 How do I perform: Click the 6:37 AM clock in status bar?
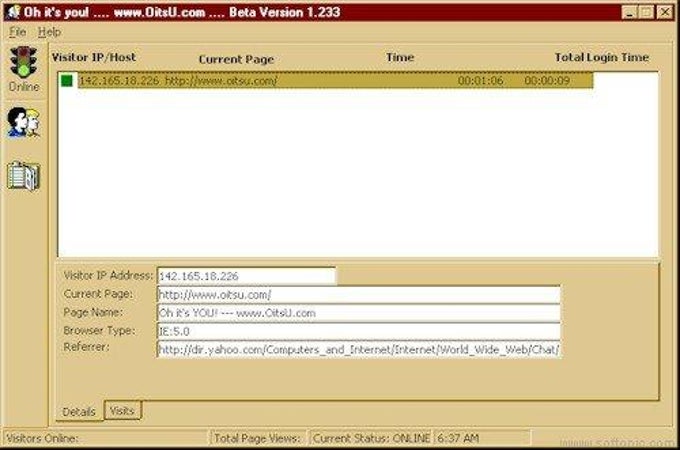482,438
